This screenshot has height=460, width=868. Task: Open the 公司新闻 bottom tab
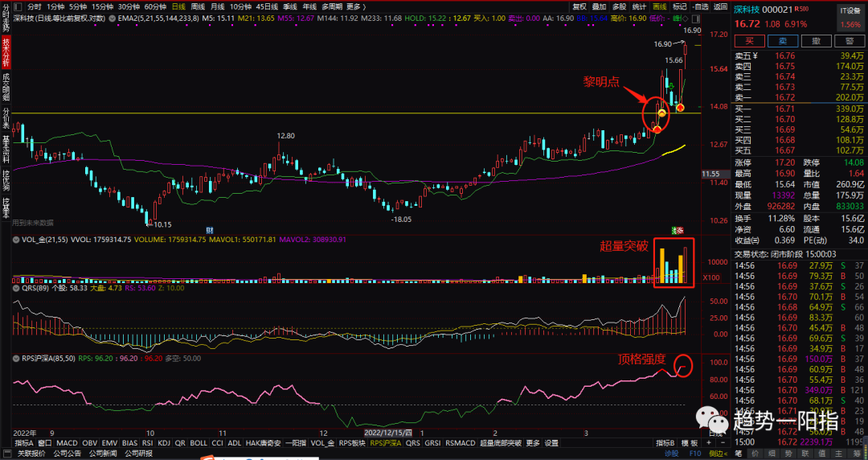coord(103,454)
